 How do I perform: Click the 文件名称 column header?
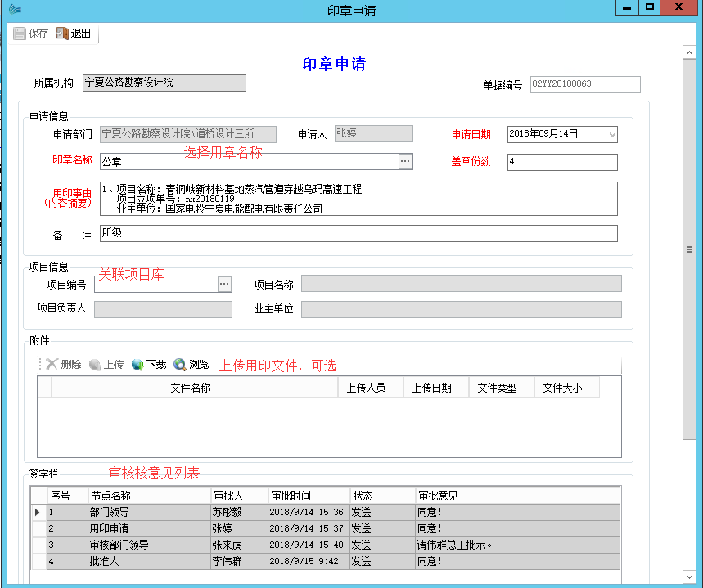(194, 388)
